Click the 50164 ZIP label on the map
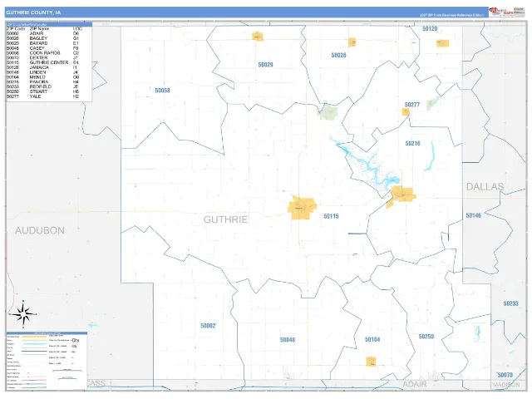Viewport: 532px width, 399px height. [x=372, y=339]
